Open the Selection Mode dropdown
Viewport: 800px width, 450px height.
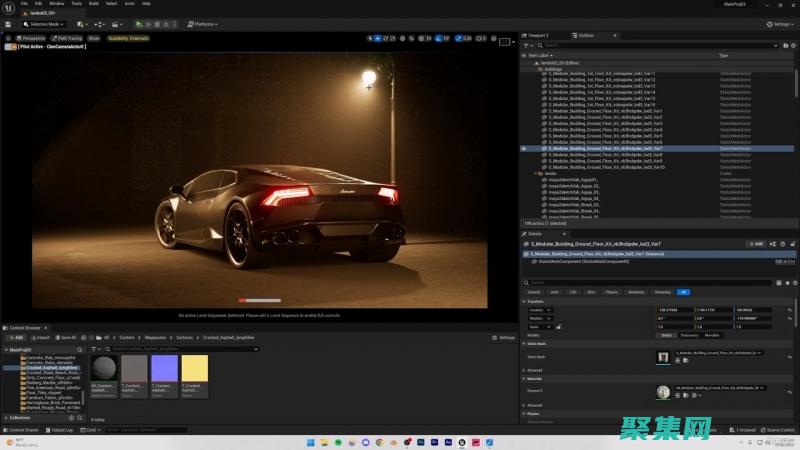(41, 24)
